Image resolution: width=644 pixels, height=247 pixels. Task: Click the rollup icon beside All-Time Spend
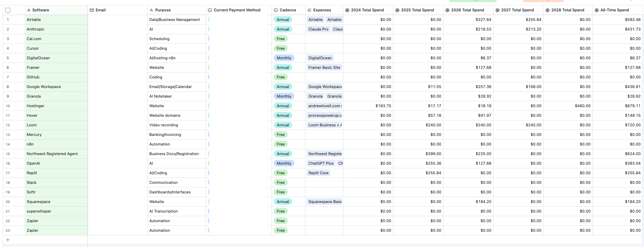tap(597, 10)
